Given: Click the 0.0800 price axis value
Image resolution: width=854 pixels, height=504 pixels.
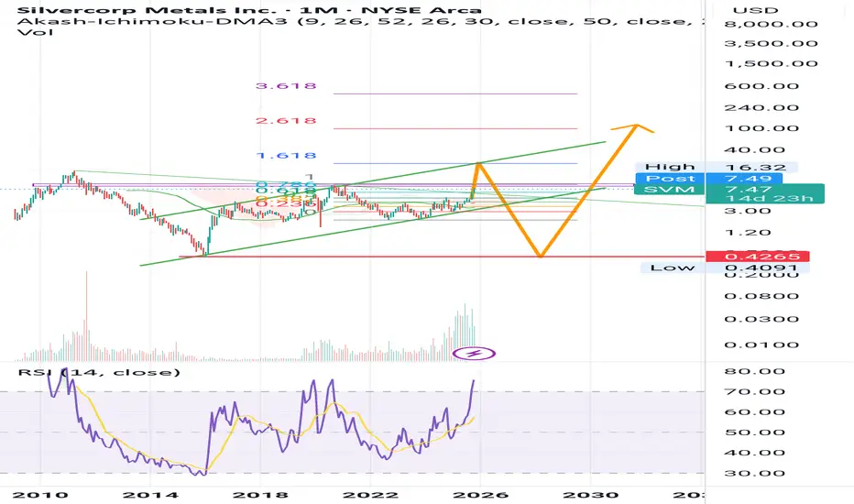Looking at the screenshot, I should click(x=761, y=296).
